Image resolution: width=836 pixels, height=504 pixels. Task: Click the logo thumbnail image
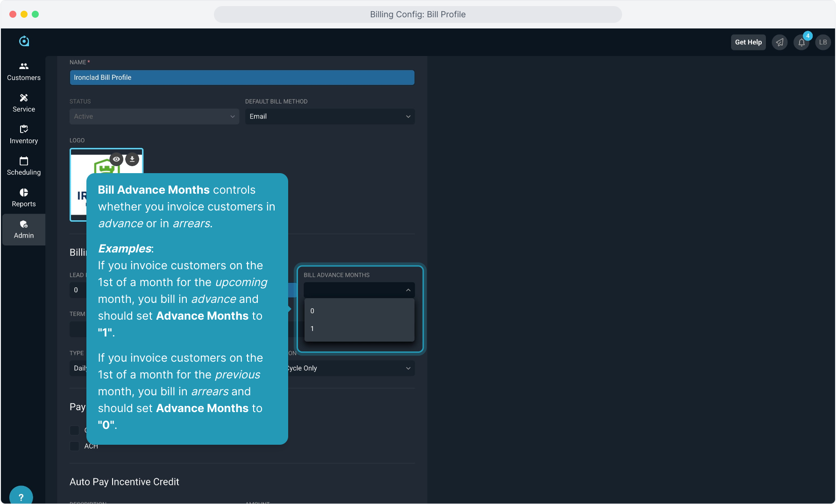pos(106,185)
